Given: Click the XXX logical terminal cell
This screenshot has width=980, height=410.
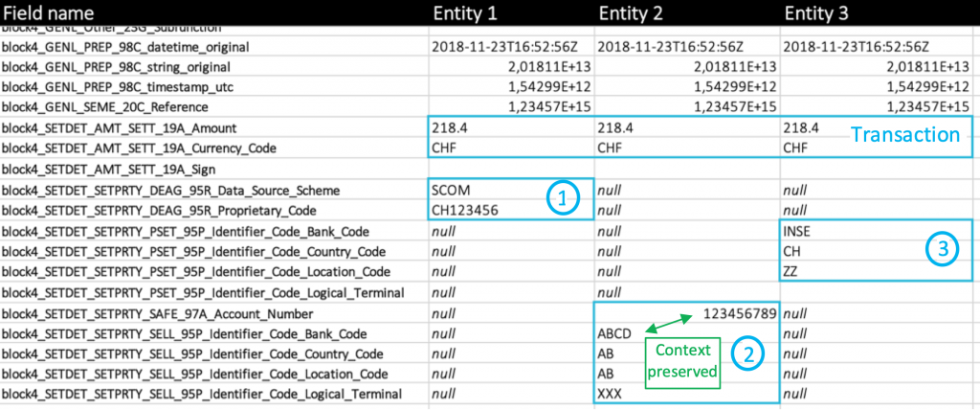Looking at the screenshot, I should click(x=611, y=395).
